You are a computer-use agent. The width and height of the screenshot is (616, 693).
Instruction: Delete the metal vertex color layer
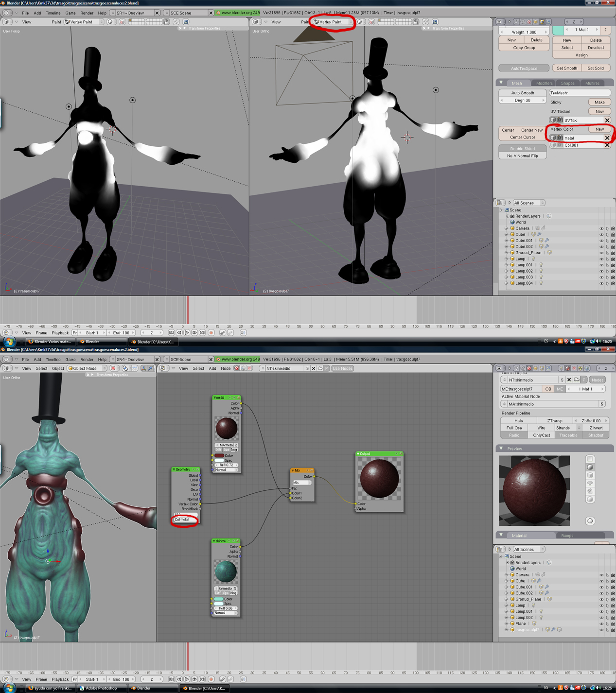pos(607,138)
